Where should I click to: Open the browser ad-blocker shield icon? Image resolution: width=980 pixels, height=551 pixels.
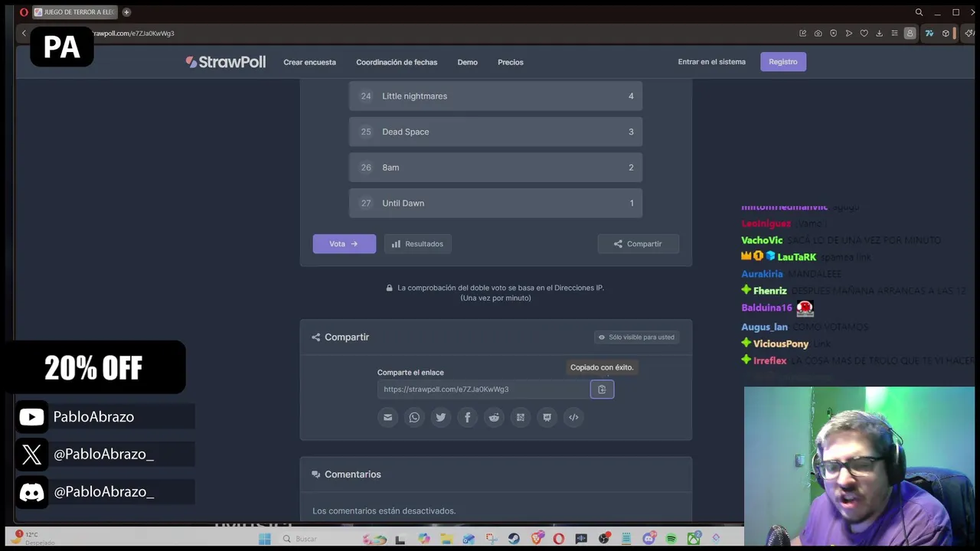click(x=833, y=34)
